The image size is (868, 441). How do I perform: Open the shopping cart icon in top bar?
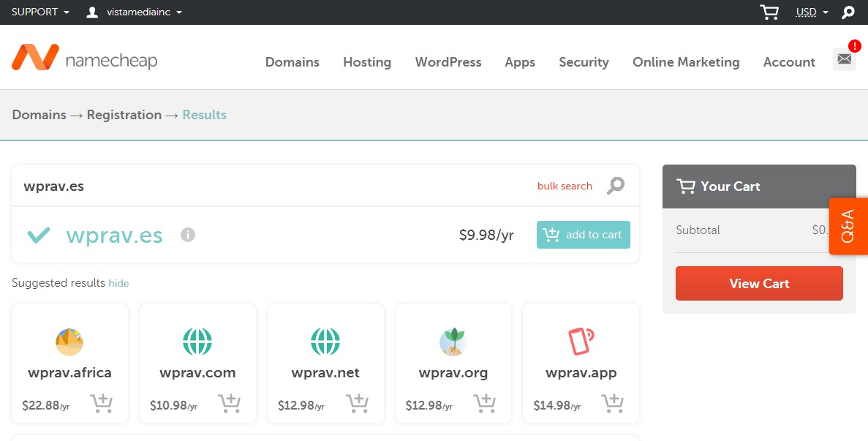(x=769, y=12)
